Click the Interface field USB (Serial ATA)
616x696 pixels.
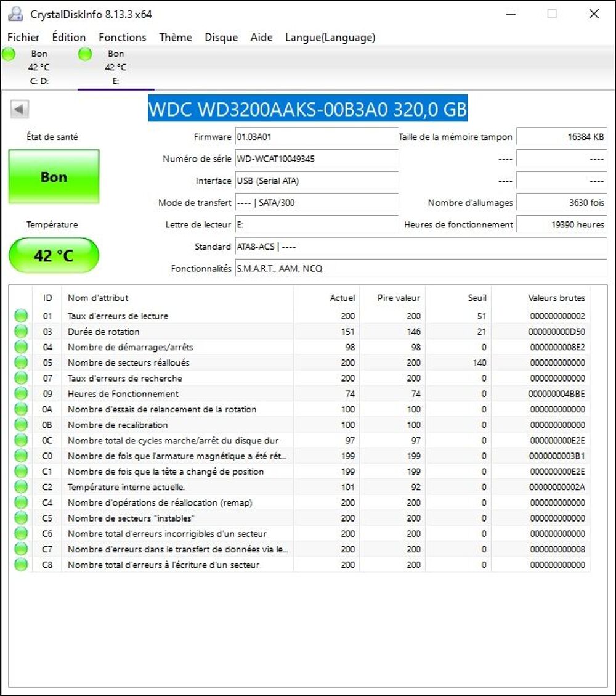[316, 181]
